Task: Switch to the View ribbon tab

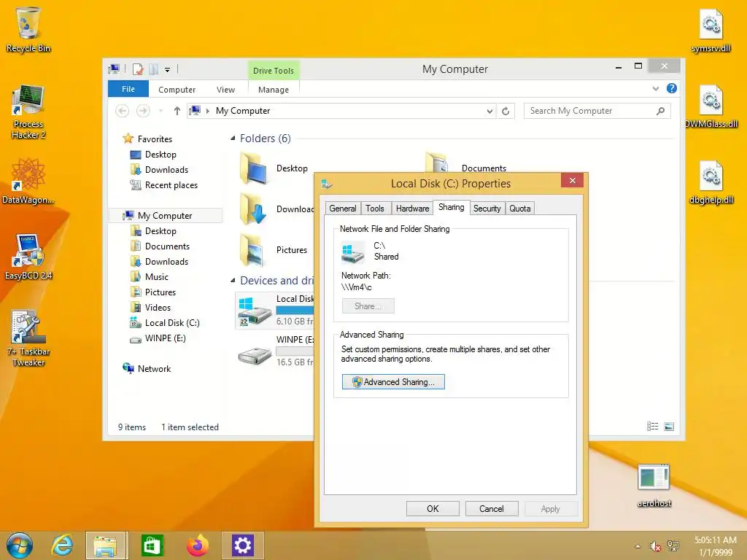Action: pyautogui.click(x=225, y=90)
